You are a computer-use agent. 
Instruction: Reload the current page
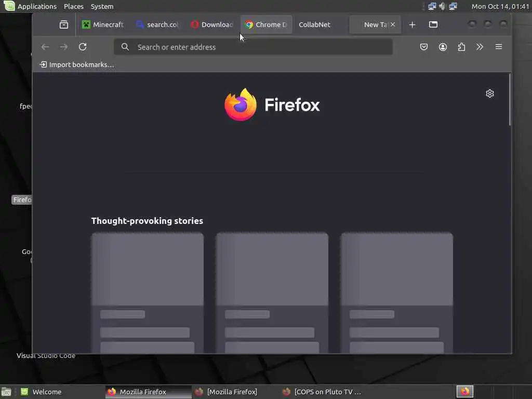(83, 47)
